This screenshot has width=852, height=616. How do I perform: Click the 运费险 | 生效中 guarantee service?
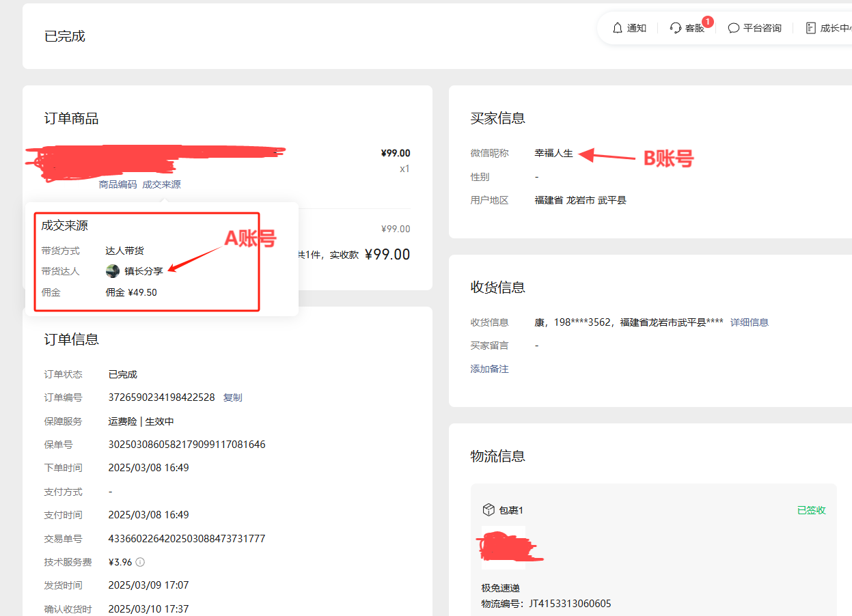[x=141, y=421]
